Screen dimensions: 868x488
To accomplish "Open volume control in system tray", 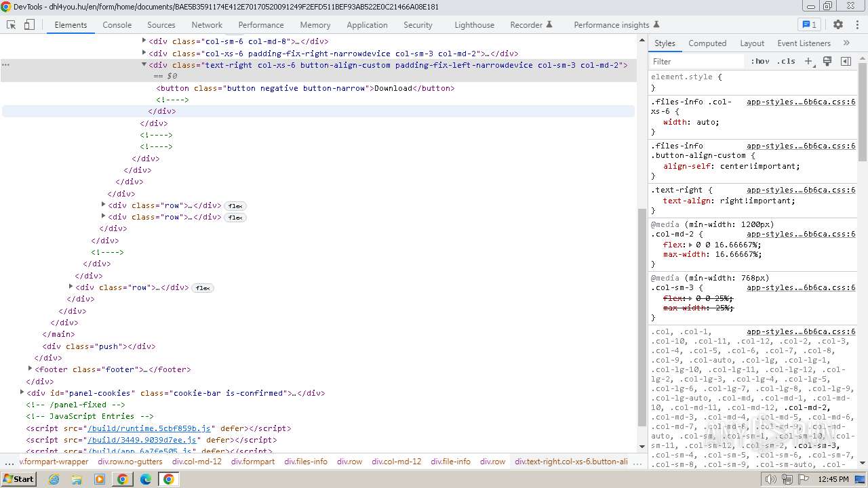I will click(770, 479).
